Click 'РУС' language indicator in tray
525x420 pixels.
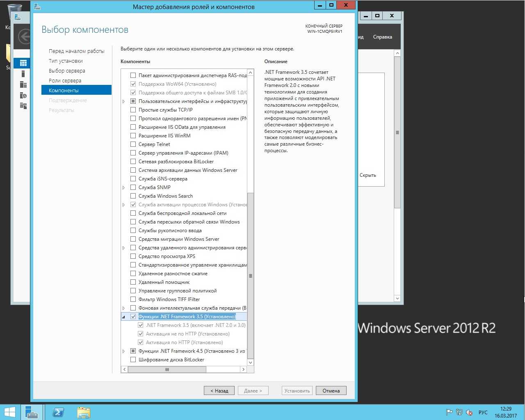(x=483, y=412)
